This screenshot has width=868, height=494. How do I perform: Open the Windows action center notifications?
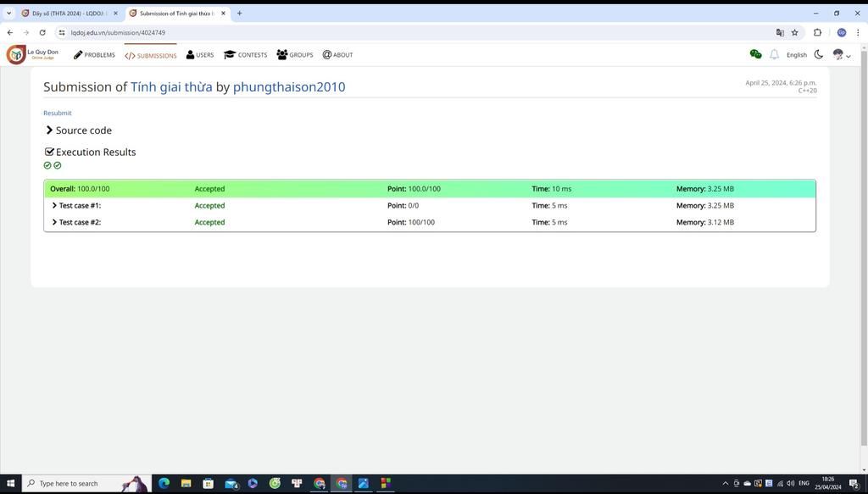(854, 484)
